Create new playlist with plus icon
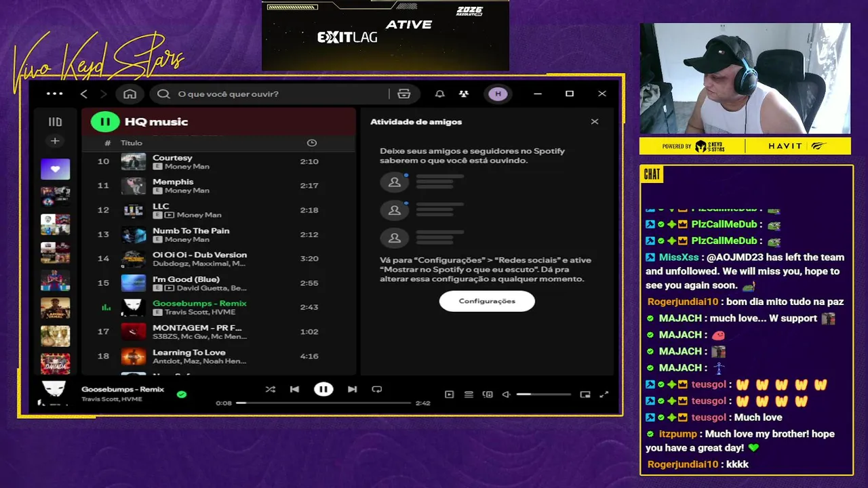The width and height of the screenshot is (868, 488). coord(55,141)
